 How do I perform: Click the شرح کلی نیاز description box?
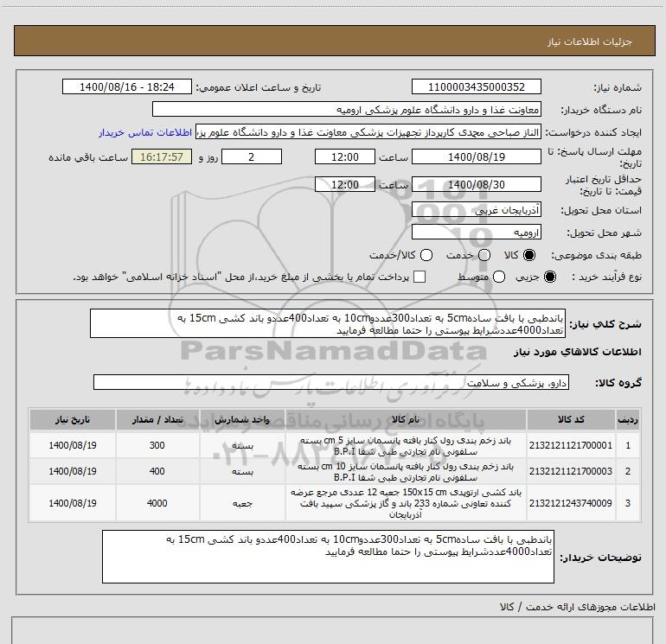point(328,324)
